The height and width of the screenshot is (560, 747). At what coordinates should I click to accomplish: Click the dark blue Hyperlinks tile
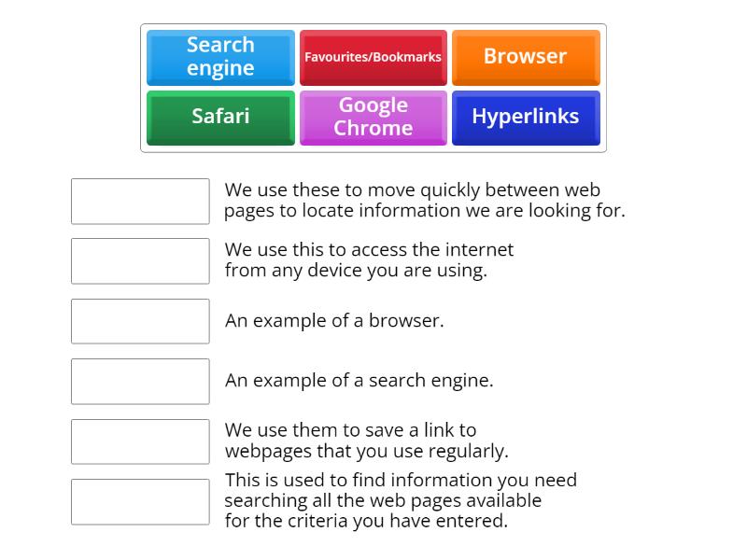[525, 117]
